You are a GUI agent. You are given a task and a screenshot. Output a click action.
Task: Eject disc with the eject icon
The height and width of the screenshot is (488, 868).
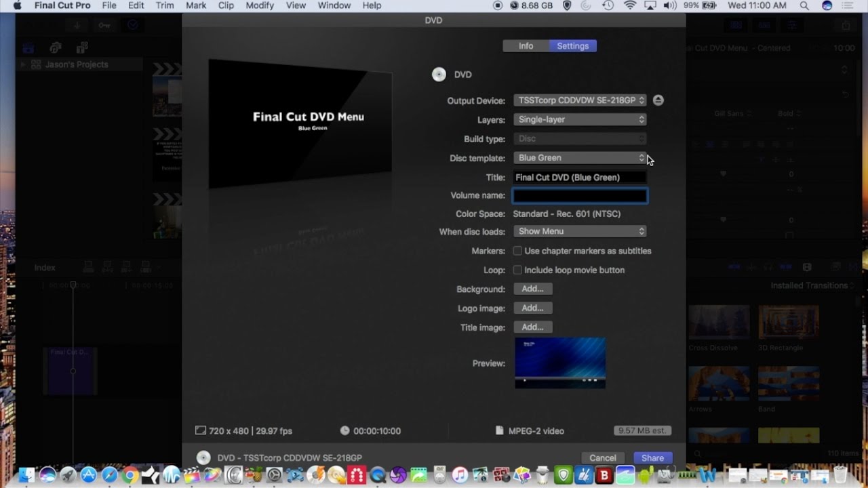pyautogui.click(x=658, y=100)
